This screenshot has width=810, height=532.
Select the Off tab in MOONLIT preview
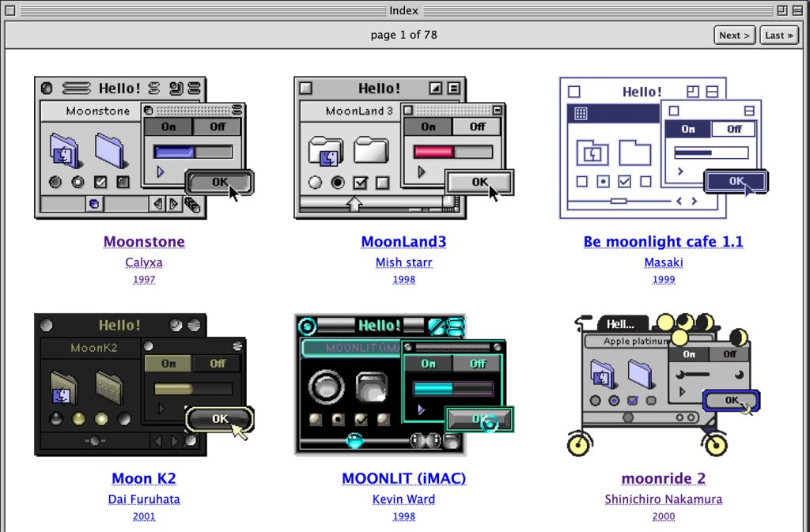click(478, 364)
